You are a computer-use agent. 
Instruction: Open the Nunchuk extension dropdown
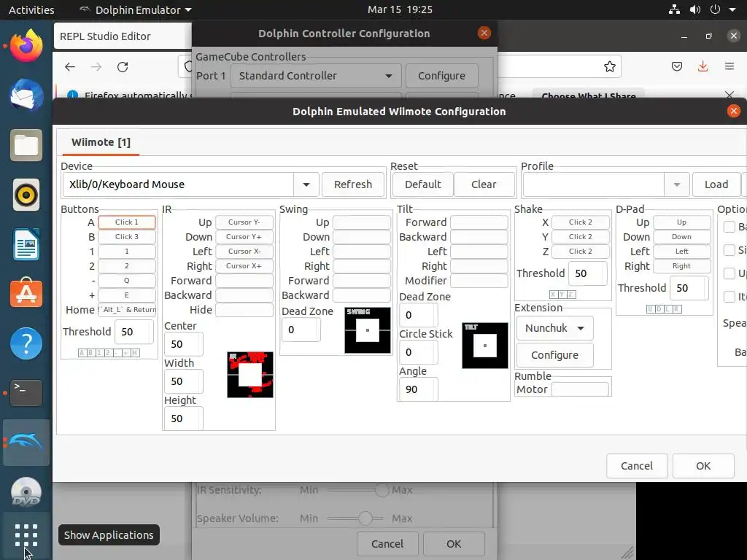554,328
